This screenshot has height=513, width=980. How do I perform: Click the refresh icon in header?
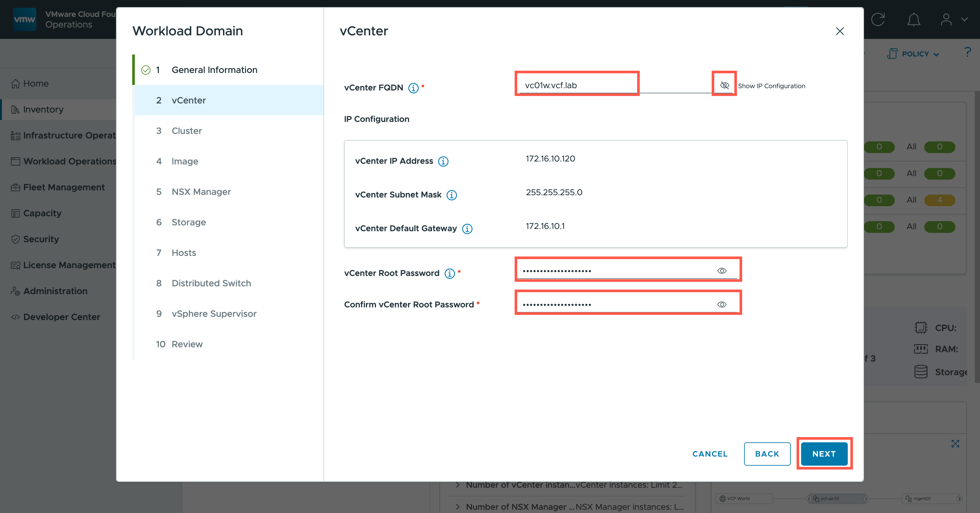[x=878, y=19]
